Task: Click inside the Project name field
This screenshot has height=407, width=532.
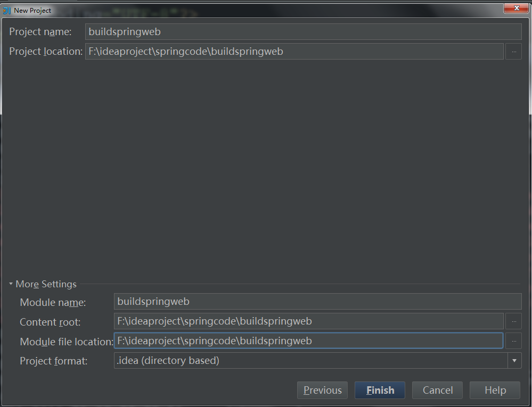Action: click(x=303, y=31)
